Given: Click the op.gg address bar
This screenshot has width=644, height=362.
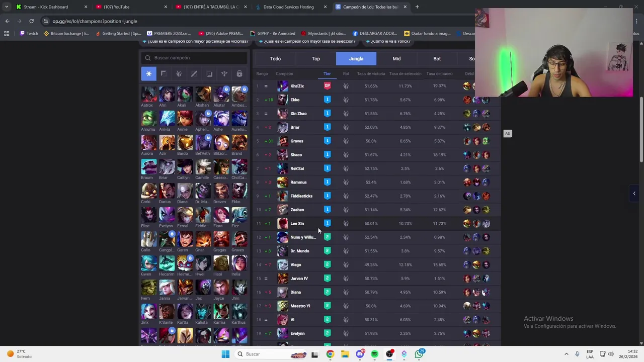Looking at the screenshot, I should pyautogui.click(x=252, y=21).
